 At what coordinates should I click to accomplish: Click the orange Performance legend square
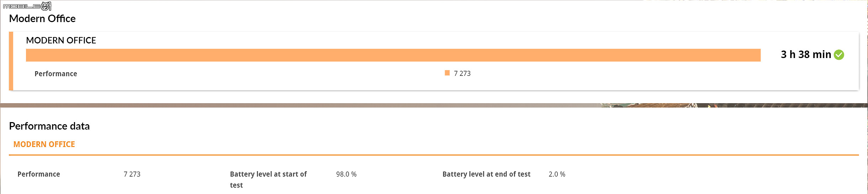447,73
